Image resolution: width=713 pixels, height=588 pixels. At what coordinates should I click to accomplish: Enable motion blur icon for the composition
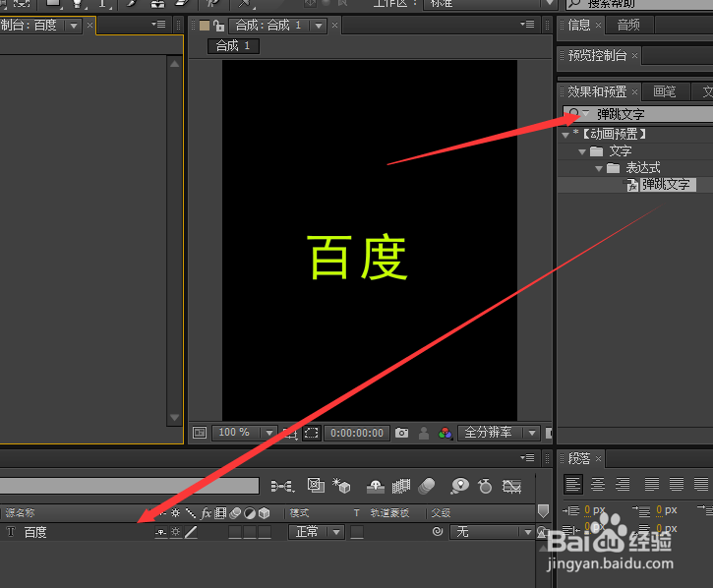point(427,486)
